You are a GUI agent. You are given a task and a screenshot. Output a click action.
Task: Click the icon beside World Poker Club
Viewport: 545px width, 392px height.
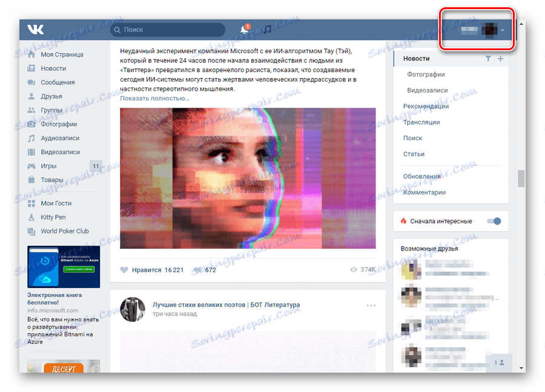(x=31, y=231)
